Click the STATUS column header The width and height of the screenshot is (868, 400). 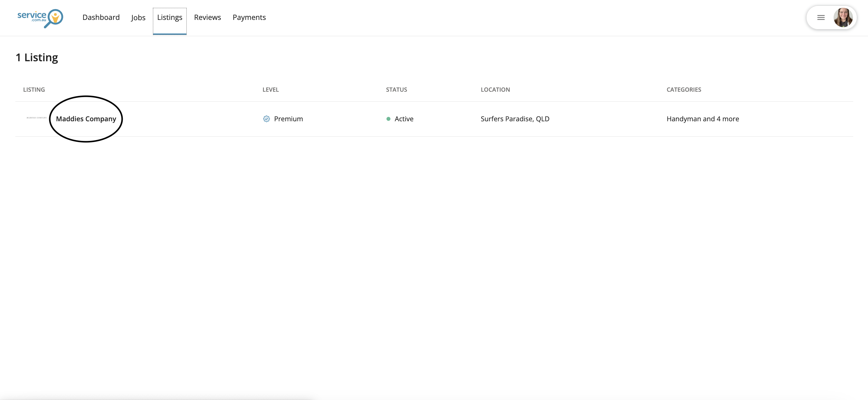[396, 90]
